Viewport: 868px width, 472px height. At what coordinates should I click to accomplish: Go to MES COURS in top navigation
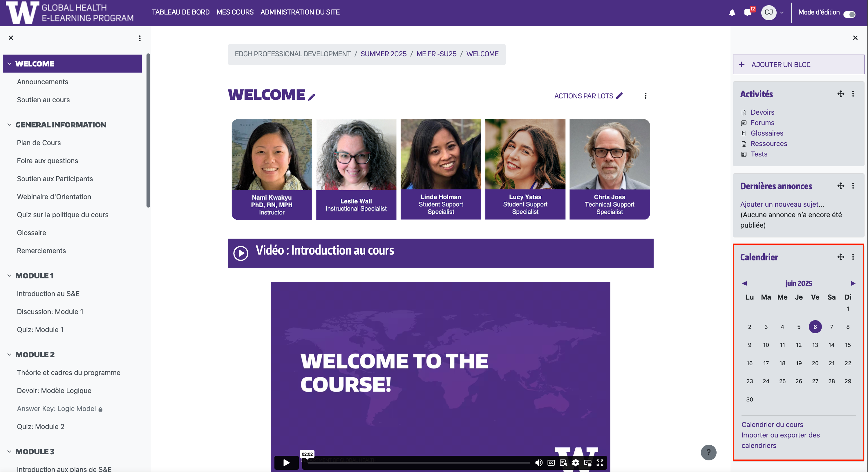pos(235,12)
